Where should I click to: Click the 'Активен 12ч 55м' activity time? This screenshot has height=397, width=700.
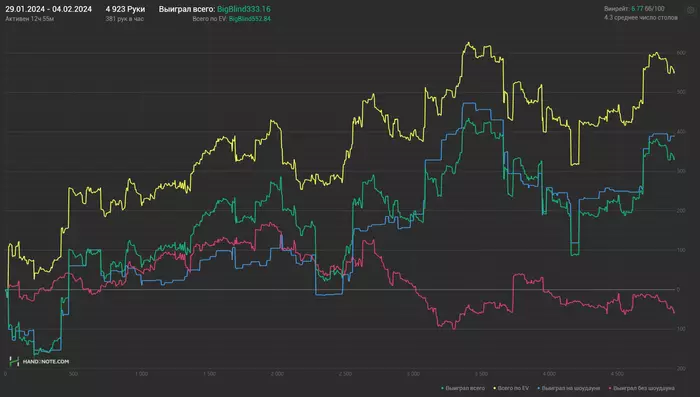pos(29,19)
